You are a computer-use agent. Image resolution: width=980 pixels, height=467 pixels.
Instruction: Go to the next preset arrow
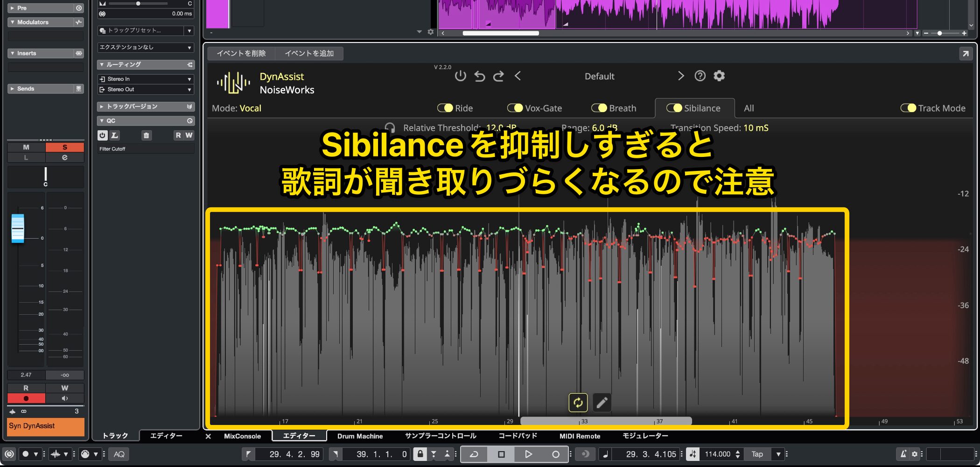point(681,76)
